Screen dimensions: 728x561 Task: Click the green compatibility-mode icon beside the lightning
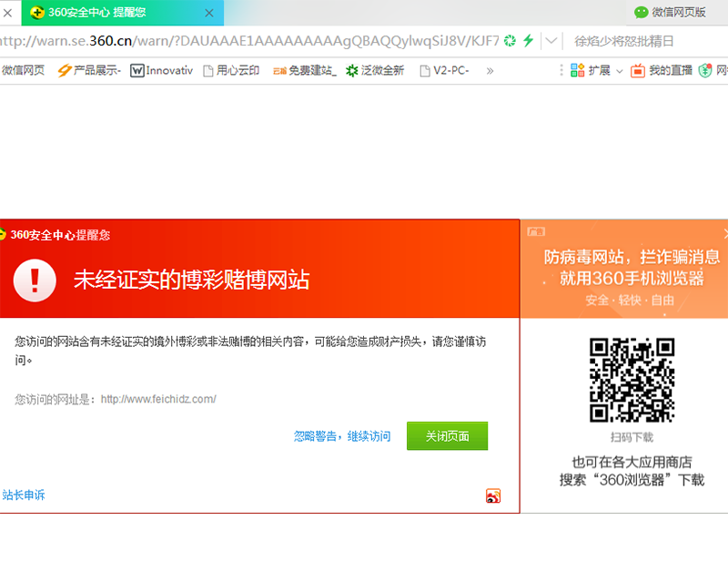coord(510,40)
